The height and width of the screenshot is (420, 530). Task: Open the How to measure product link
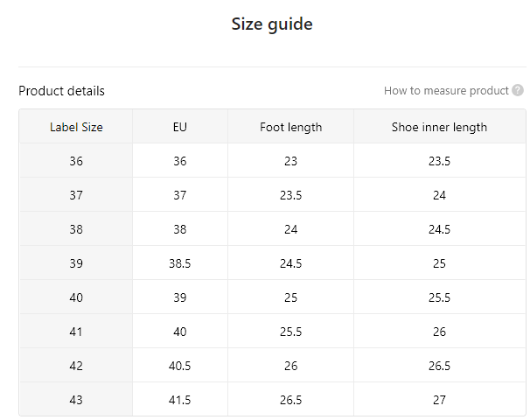tap(446, 91)
